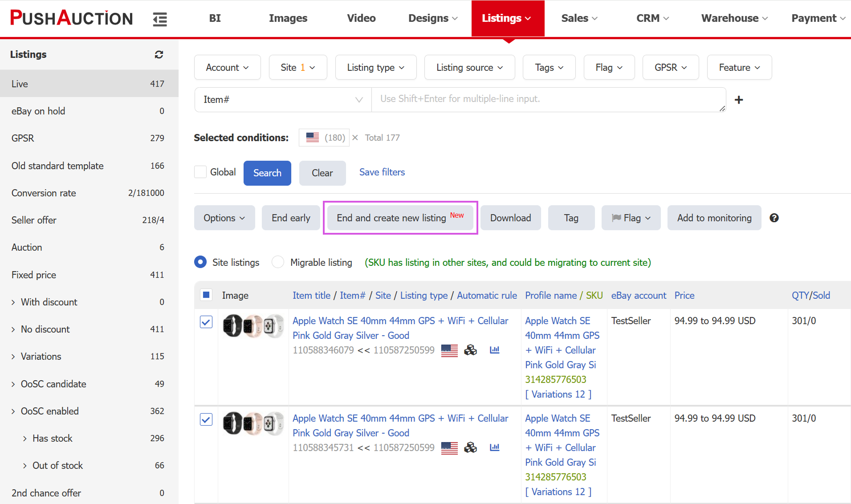Toggle the select-all checkbox in table header
This screenshot has width=851, height=504.
coord(206,295)
